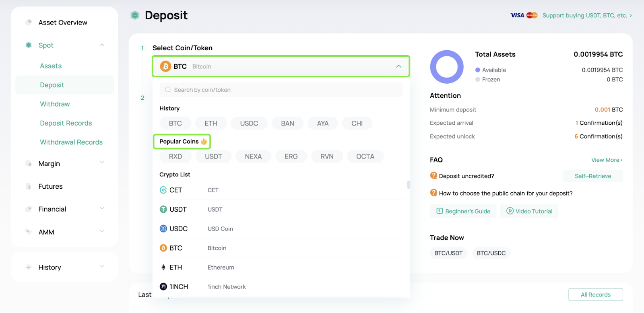The height and width of the screenshot is (313, 644).
Task: Click How to choose the public chain question
Action: click(x=506, y=193)
